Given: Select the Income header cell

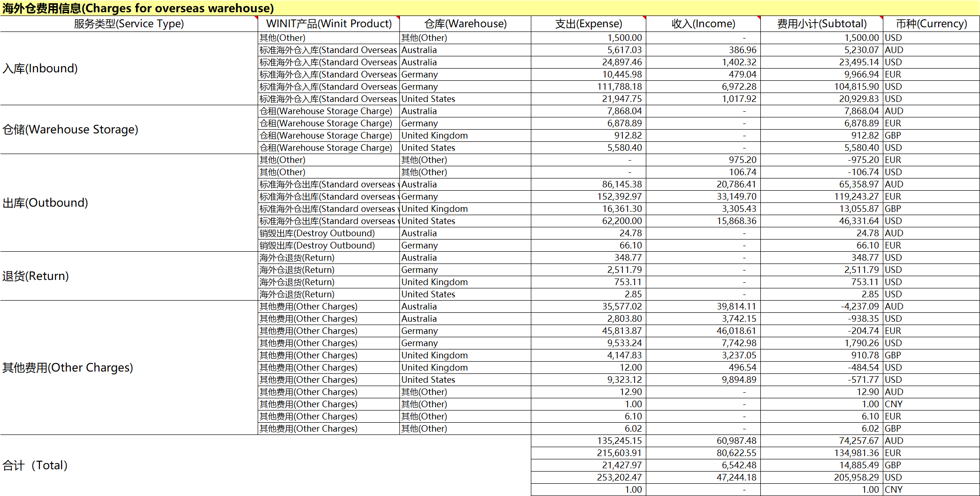Looking at the screenshot, I should click(x=703, y=23).
